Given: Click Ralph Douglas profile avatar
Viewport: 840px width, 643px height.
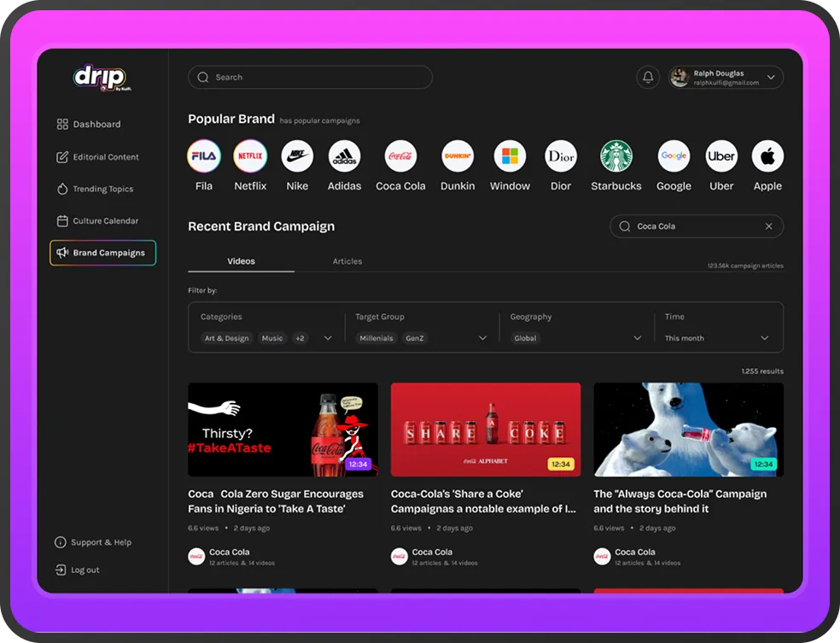Looking at the screenshot, I should pyautogui.click(x=680, y=77).
